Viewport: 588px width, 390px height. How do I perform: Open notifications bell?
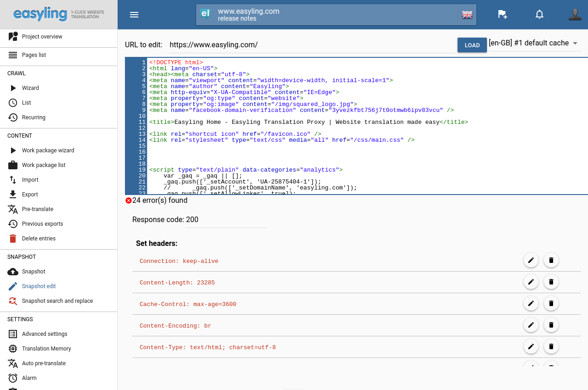540,15
